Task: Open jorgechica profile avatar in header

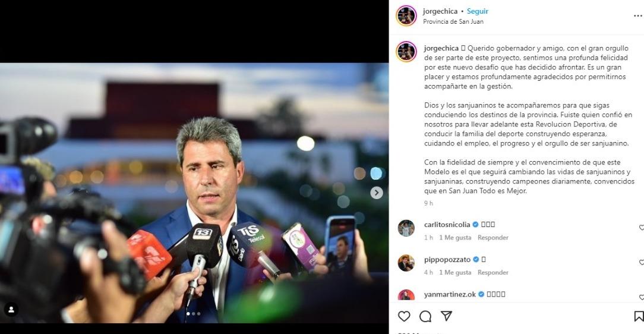Action: click(406, 16)
